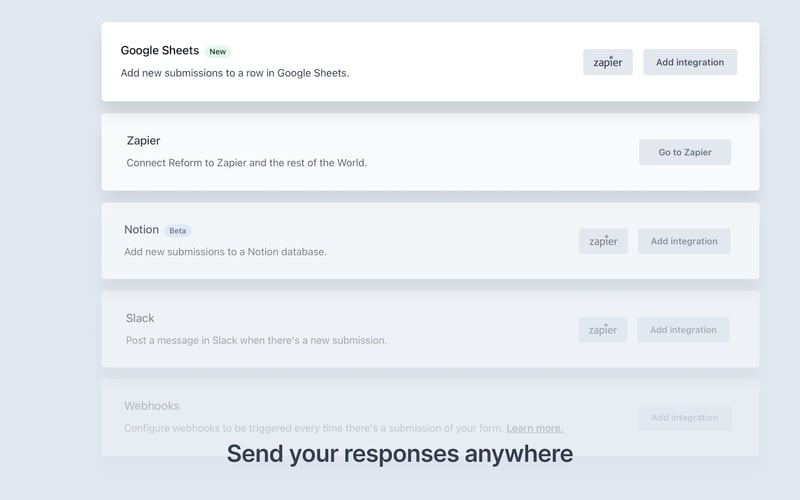Click Add integration for Google Sheets
This screenshot has width=800, height=500.
pos(690,62)
